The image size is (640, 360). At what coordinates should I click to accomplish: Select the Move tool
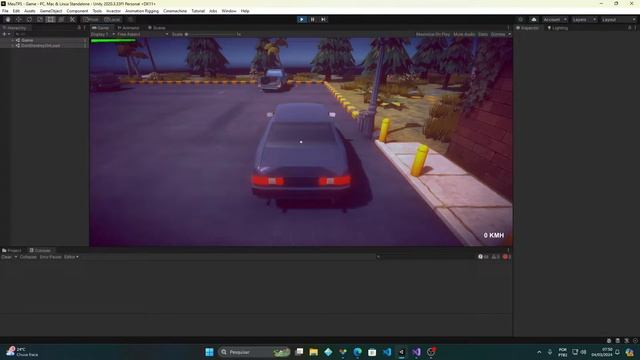pyautogui.click(x=18, y=20)
